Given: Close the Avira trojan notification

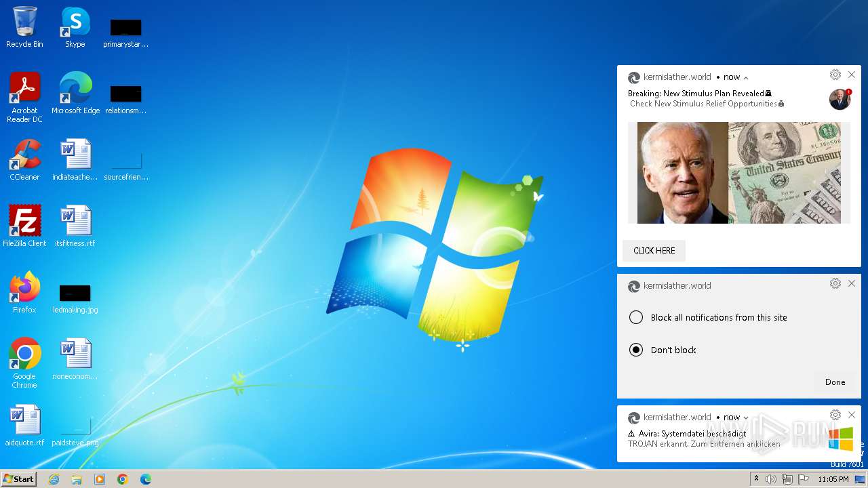Looking at the screenshot, I should 852,415.
